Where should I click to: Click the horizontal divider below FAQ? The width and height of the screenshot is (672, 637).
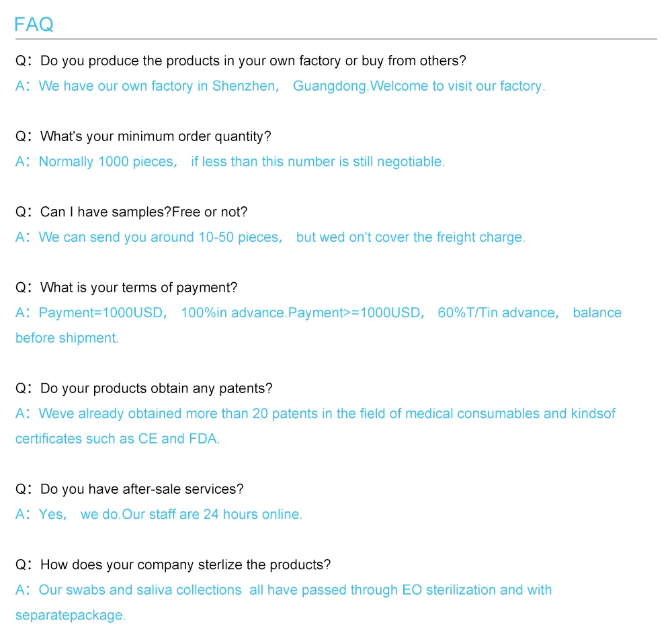tap(336, 39)
